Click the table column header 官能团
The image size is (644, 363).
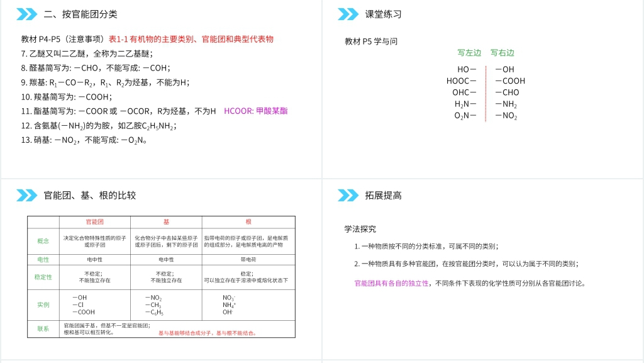94,221
